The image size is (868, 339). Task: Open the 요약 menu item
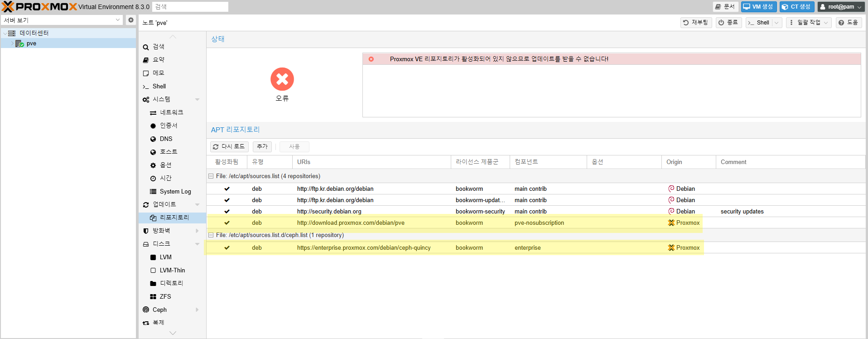[172, 60]
